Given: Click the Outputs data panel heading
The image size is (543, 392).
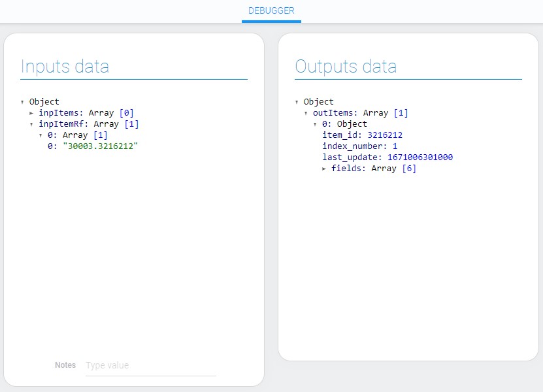Looking at the screenshot, I should [x=346, y=67].
